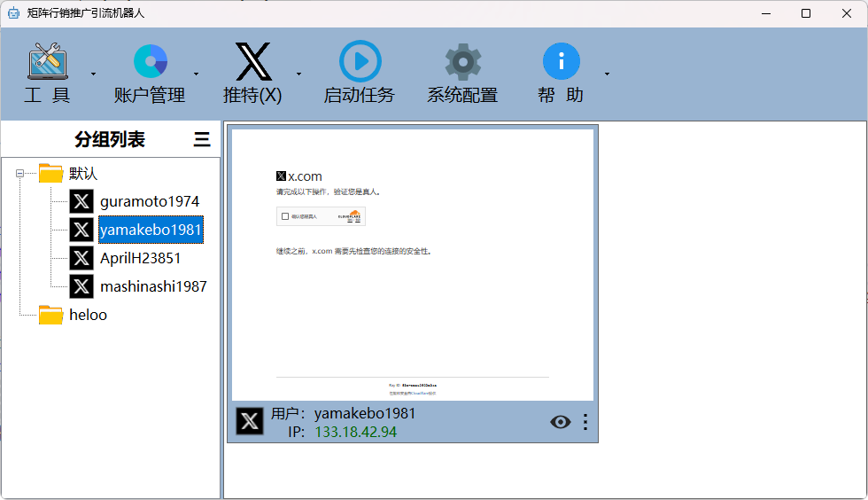This screenshot has height=500, width=868.
Task: Open 系统配置 gear settings icon
Action: (x=462, y=61)
